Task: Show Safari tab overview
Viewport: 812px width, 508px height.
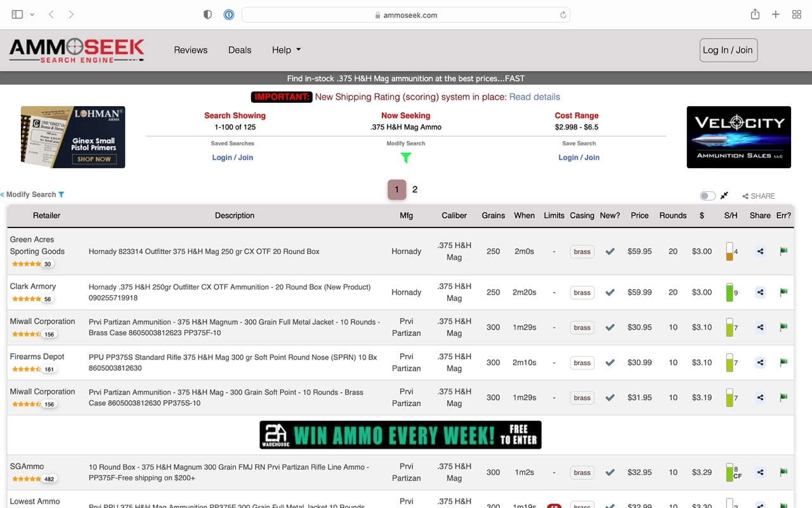Action: (x=797, y=14)
